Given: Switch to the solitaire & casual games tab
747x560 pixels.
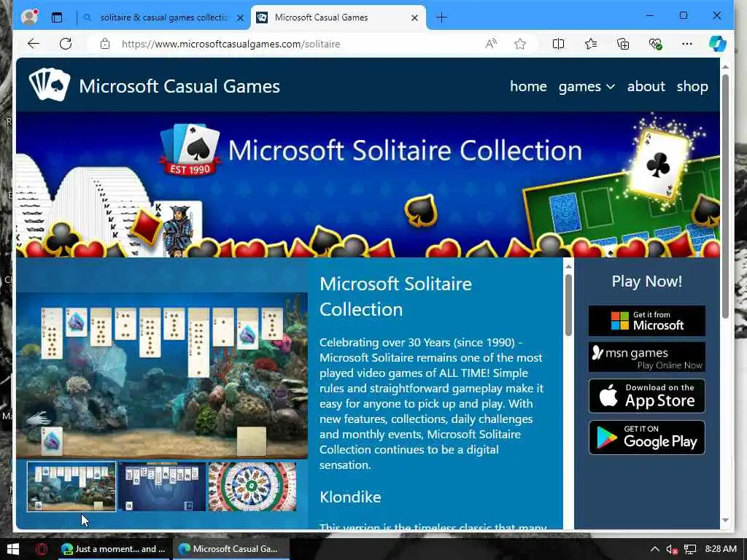Looking at the screenshot, I should (x=163, y=17).
